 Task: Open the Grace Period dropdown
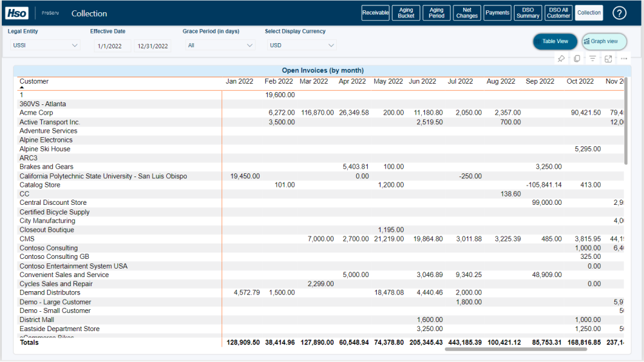[x=220, y=46]
